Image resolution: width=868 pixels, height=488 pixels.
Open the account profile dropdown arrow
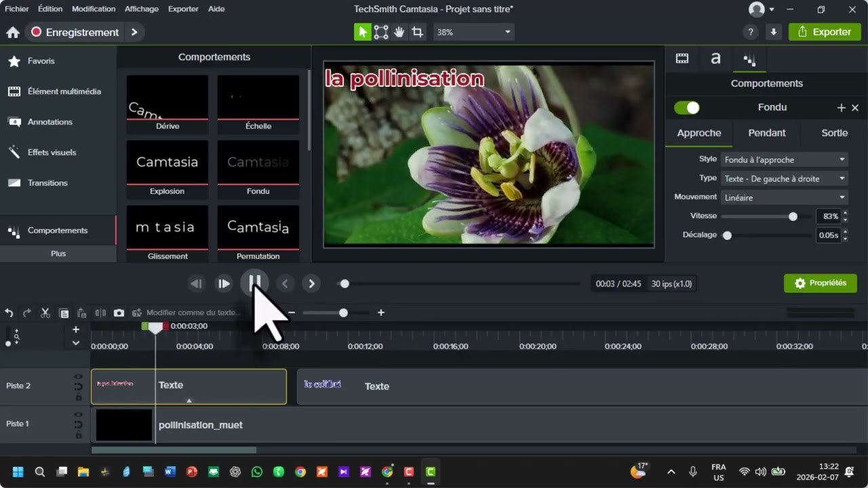[x=772, y=9]
